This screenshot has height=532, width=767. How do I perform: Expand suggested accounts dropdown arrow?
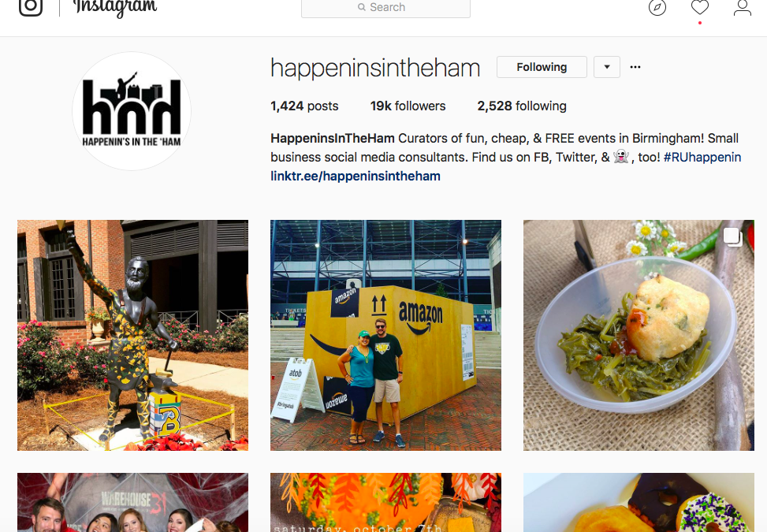[x=606, y=67]
